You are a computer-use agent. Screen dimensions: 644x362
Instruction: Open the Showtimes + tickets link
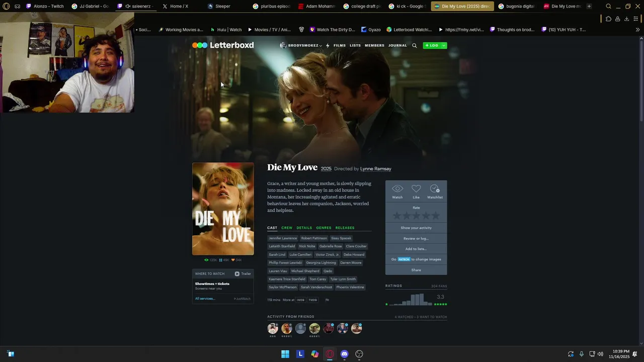(212, 284)
